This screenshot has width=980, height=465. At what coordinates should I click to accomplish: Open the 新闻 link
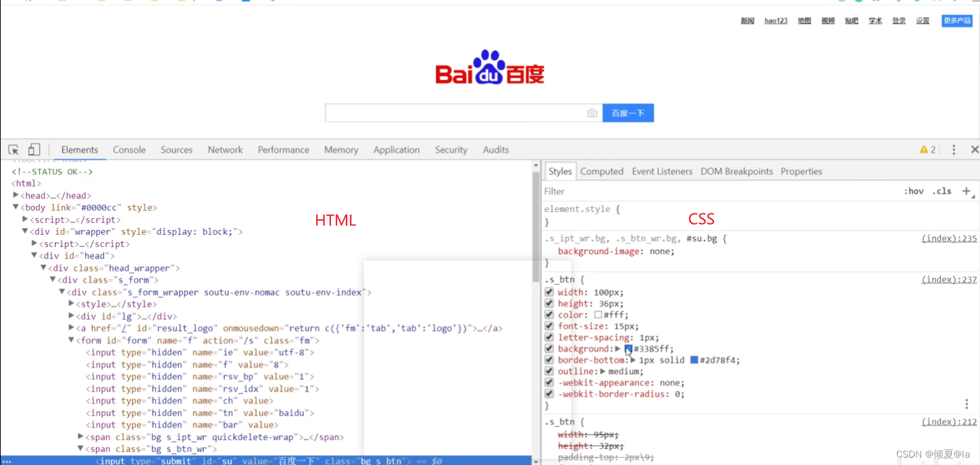747,21
